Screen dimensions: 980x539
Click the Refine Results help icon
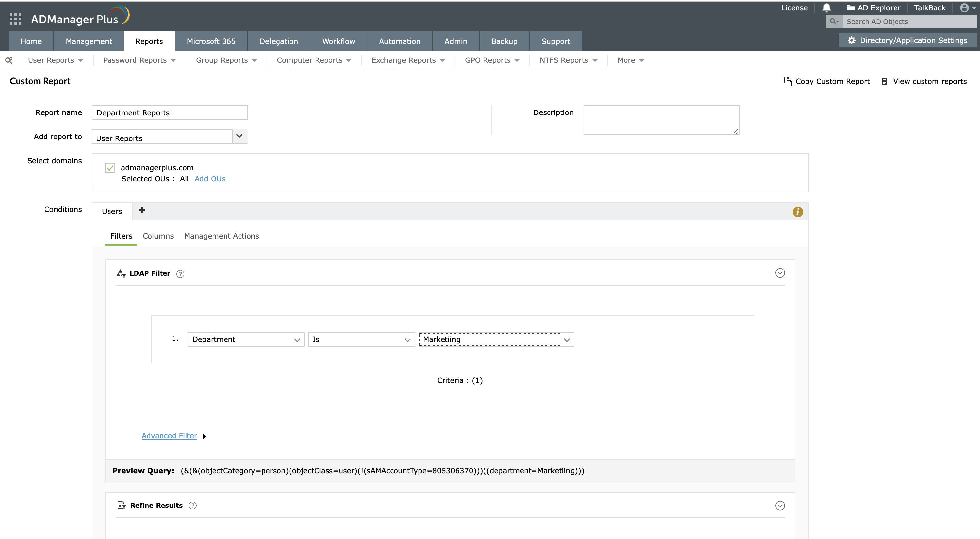(192, 506)
